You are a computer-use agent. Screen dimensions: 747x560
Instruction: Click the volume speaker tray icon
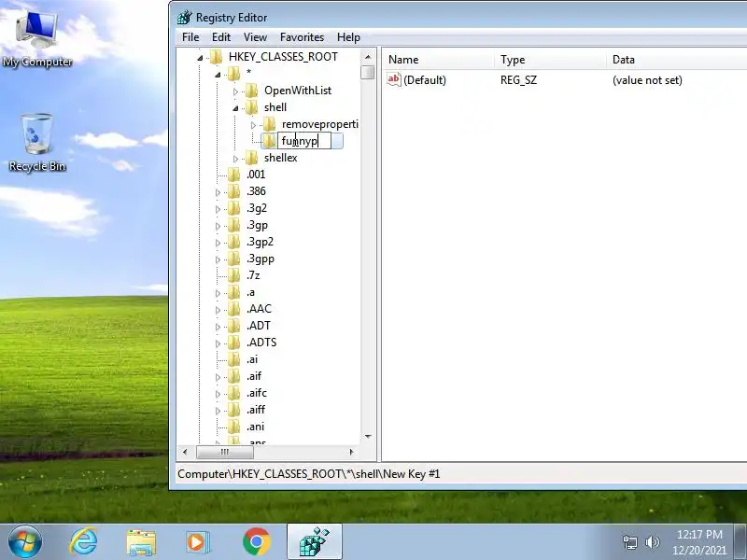[652, 542]
